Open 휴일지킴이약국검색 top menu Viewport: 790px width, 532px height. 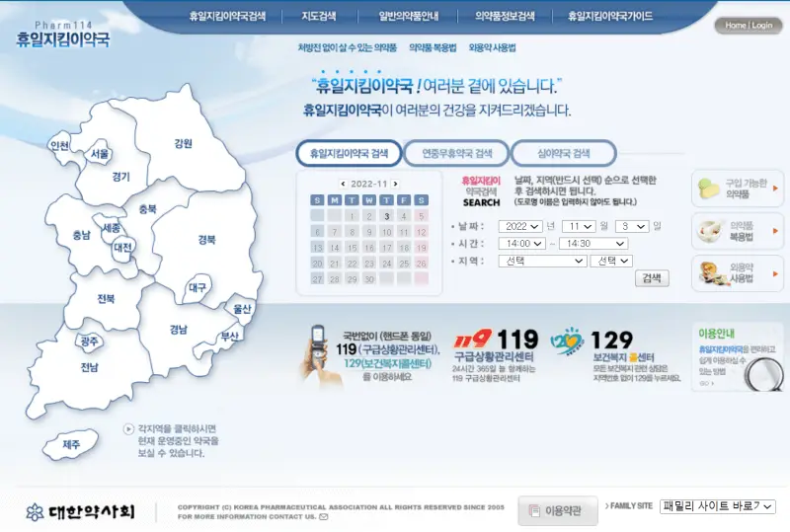[227, 16]
